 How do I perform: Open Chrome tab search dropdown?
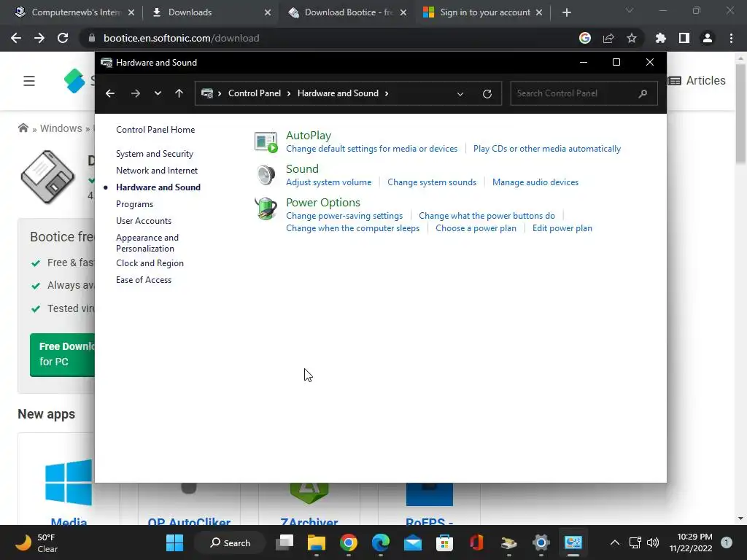point(630,10)
